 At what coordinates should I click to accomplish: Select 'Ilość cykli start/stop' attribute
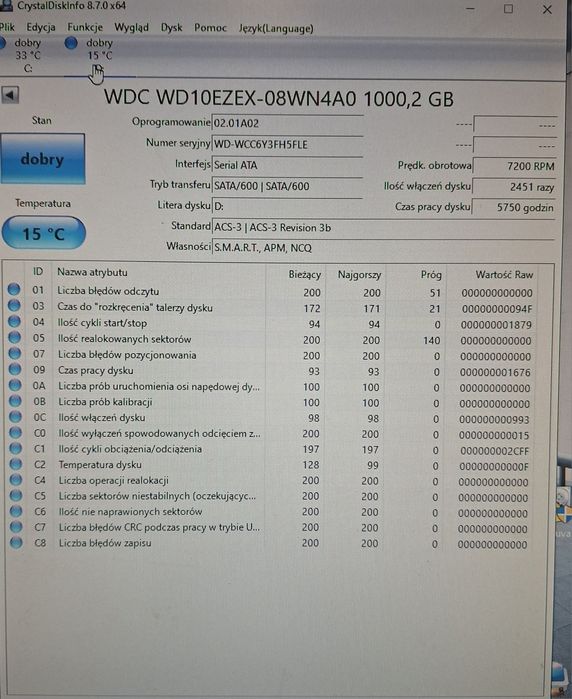pyautogui.click(x=102, y=323)
